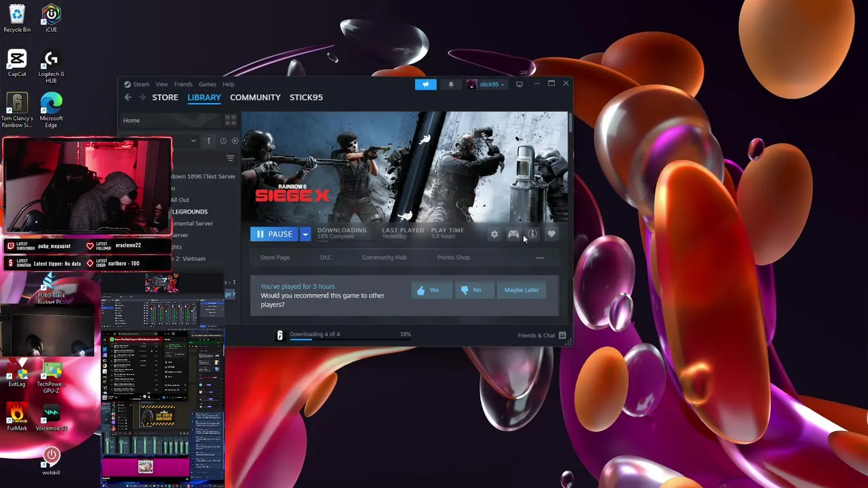The height and width of the screenshot is (488, 868).
Task: Click the Rainbow Six Siege X hero banner
Action: point(405,167)
